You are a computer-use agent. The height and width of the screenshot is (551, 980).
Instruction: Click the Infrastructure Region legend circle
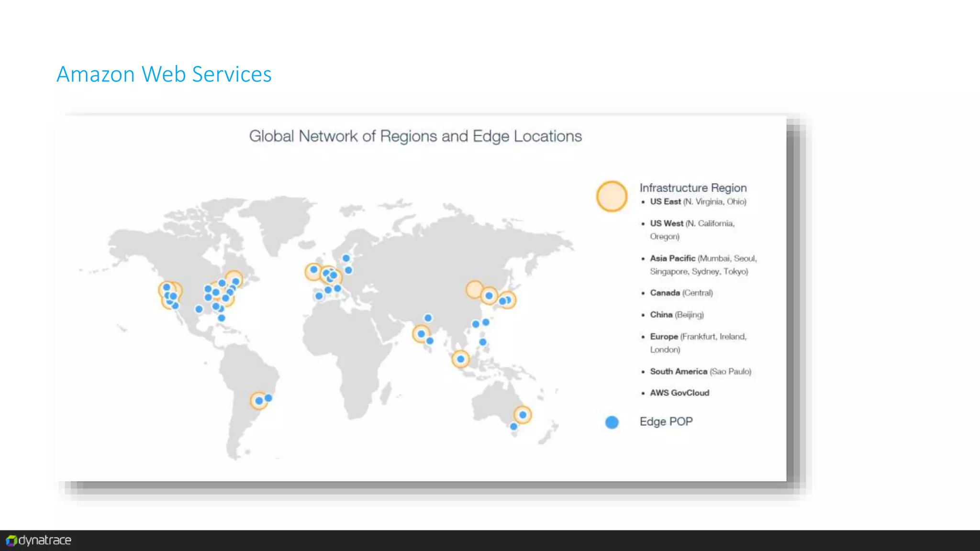coord(612,196)
